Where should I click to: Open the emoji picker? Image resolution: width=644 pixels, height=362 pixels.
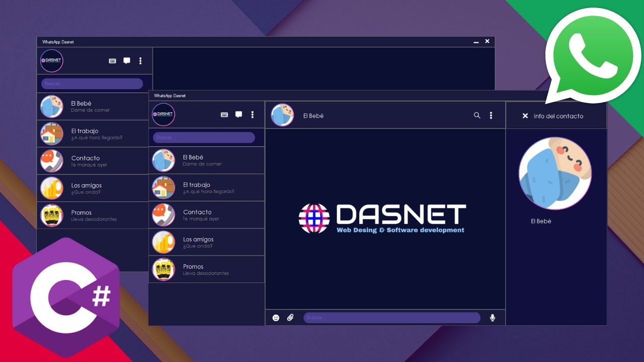pyautogui.click(x=276, y=318)
